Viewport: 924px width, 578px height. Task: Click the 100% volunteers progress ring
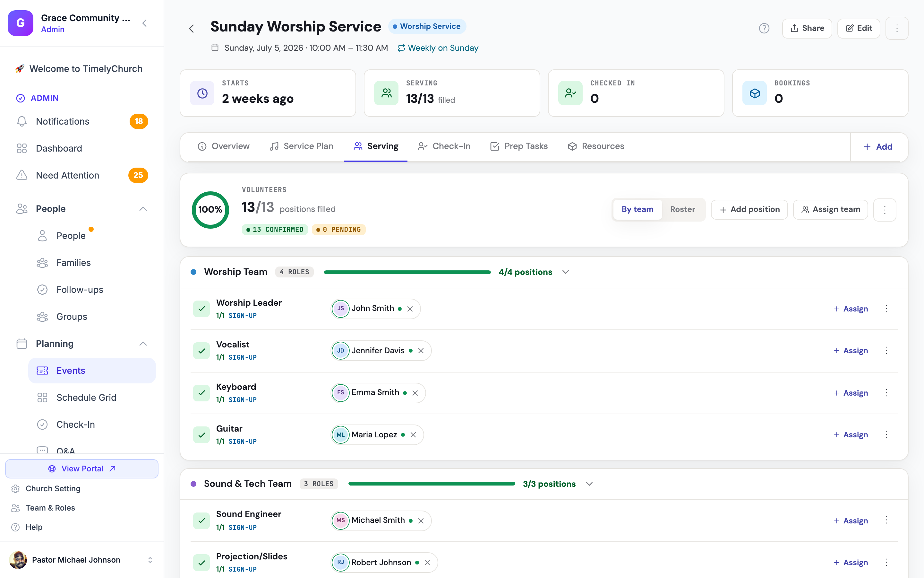[210, 209]
